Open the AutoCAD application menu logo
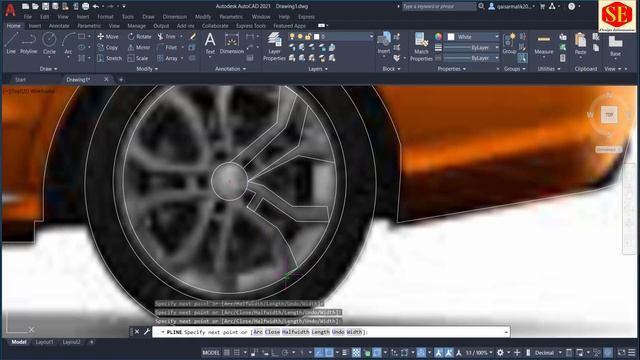 tap(10, 10)
